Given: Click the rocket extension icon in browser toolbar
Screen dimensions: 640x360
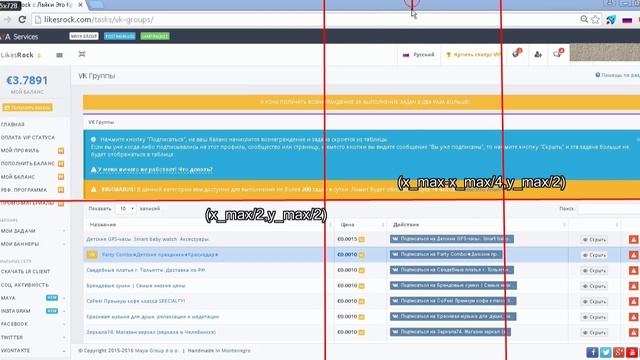Looking at the screenshot, I should [611, 19].
